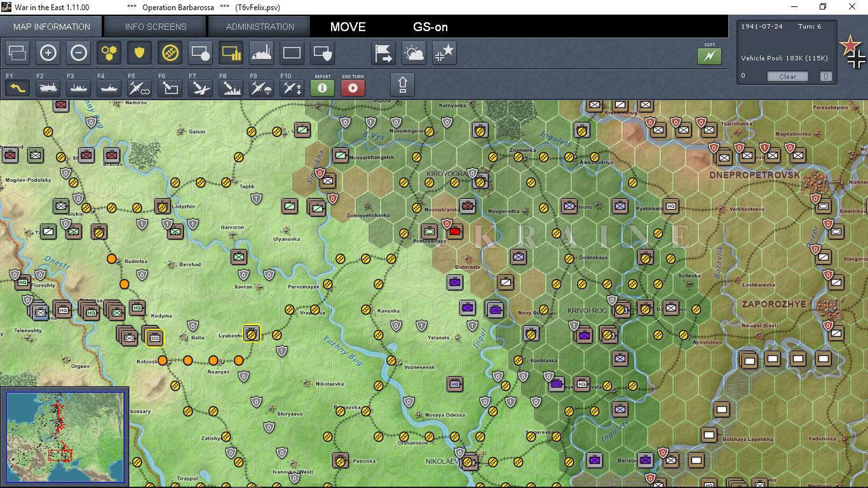The image size is (868, 488).
Task: Switch to the INFO SCREENS tab
Action: pyautogui.click(x=156, y=27)
